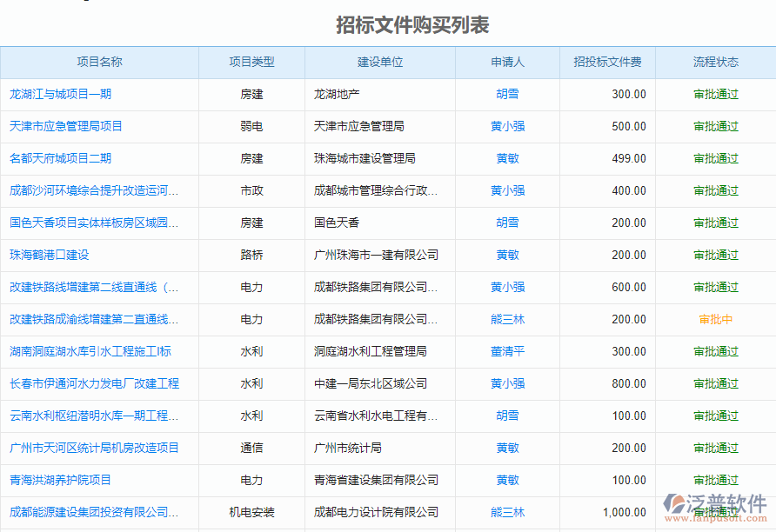Viewport: 776px width, 532px height.
Task: Open 青海洪湖养护院项目 link
Action: (60, 480)
